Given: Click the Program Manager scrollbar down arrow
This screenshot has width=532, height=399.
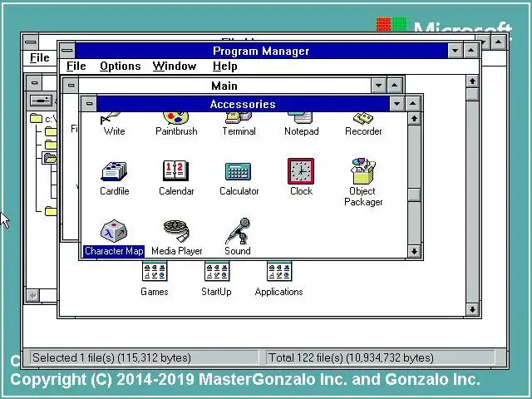Looking at the screenshot, I should 472,309.
